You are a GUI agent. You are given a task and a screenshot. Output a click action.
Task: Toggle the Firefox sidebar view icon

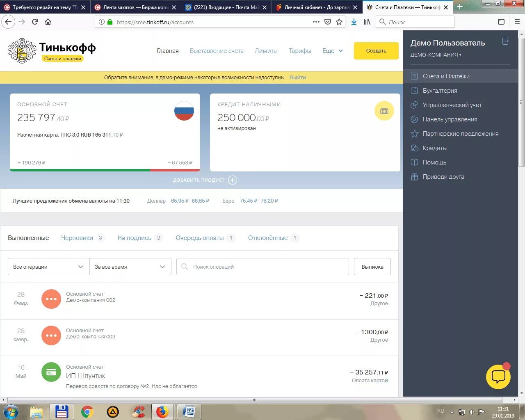pyautogui.click(x=501, y=22)
